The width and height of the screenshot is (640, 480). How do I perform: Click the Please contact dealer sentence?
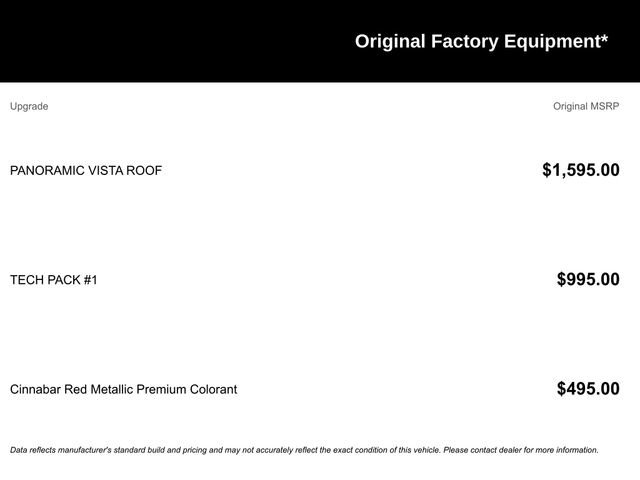(x=521, y=450)
